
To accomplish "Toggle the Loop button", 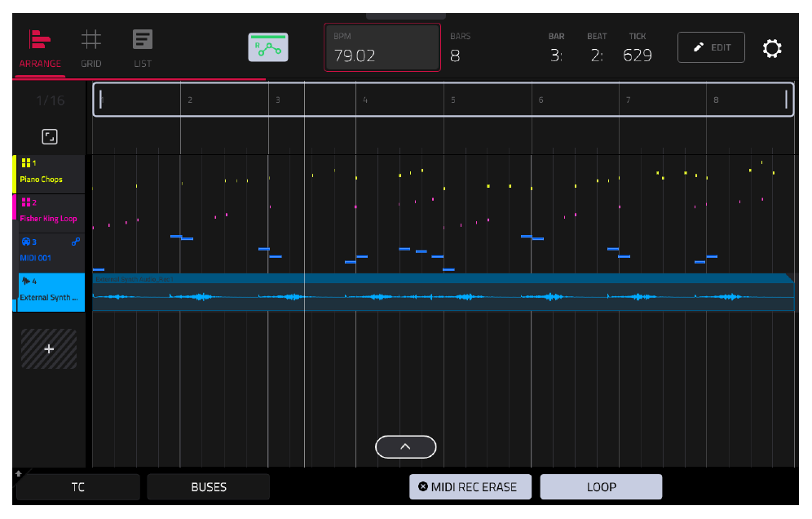I will click(601, 487).
